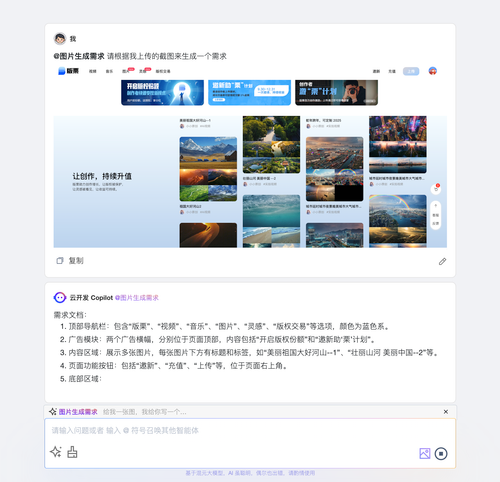Click the user avatar in screenshot's top right

click(x=433, y=71)
